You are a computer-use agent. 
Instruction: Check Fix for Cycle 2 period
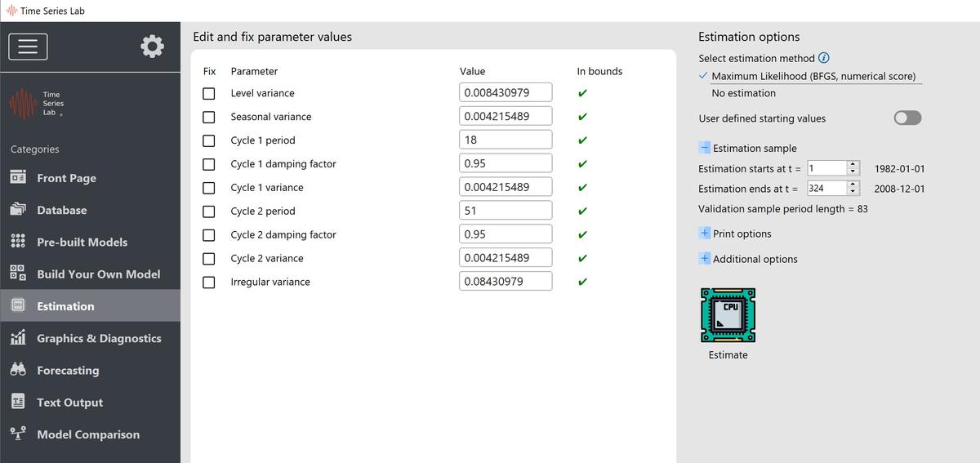[209, 211]
